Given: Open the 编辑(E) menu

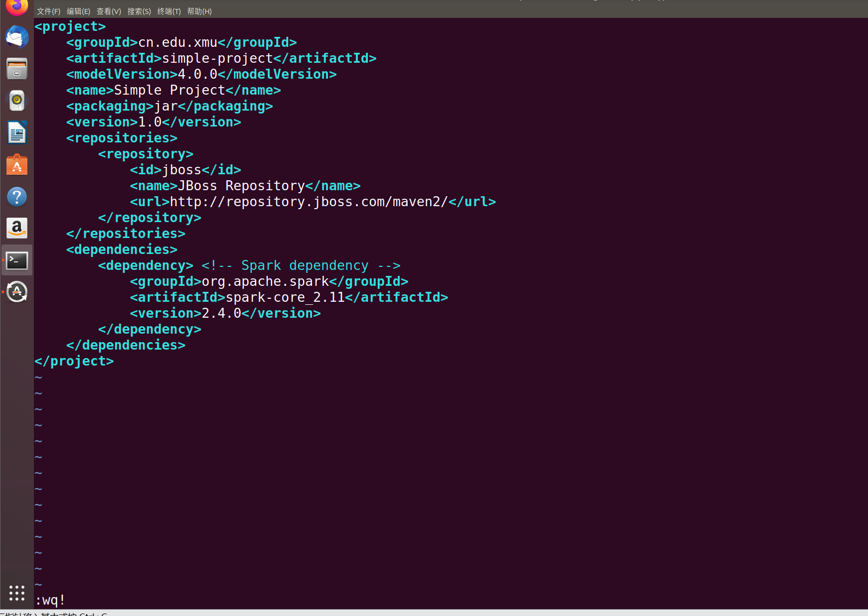Looking at the screenshot, I should (x=79, y=11).
